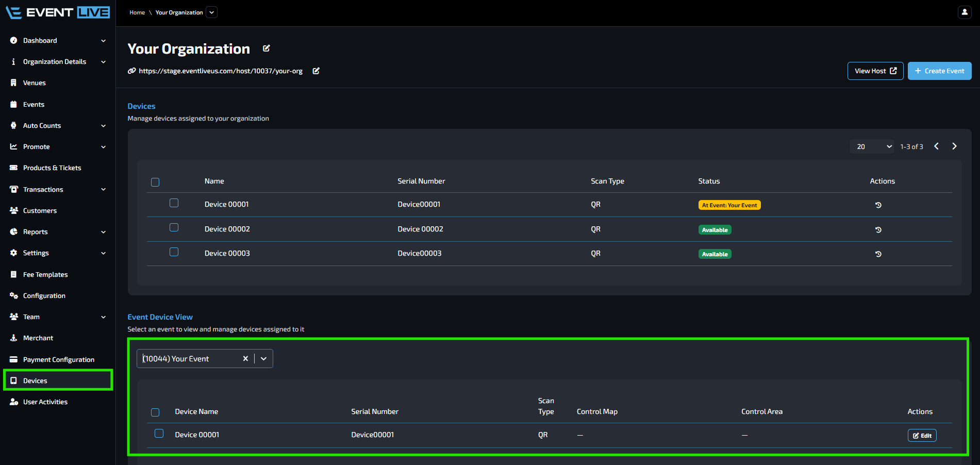Image resolution: width=980 pixels, height=465 pixels.
Task: Click the Event Live logo
Action: [58, 12]
